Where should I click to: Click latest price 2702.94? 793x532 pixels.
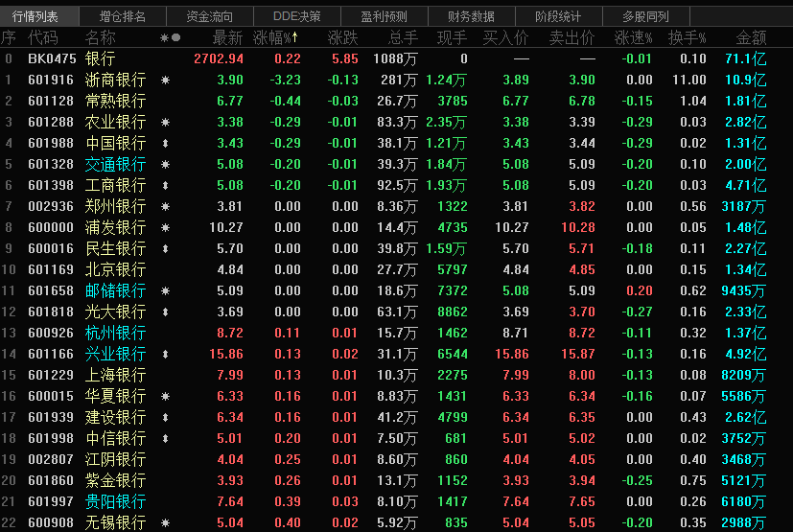(x=219, y=58)
